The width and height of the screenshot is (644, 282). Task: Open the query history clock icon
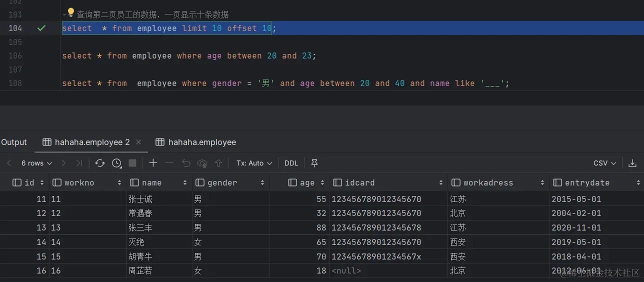[x=116, y=163]
